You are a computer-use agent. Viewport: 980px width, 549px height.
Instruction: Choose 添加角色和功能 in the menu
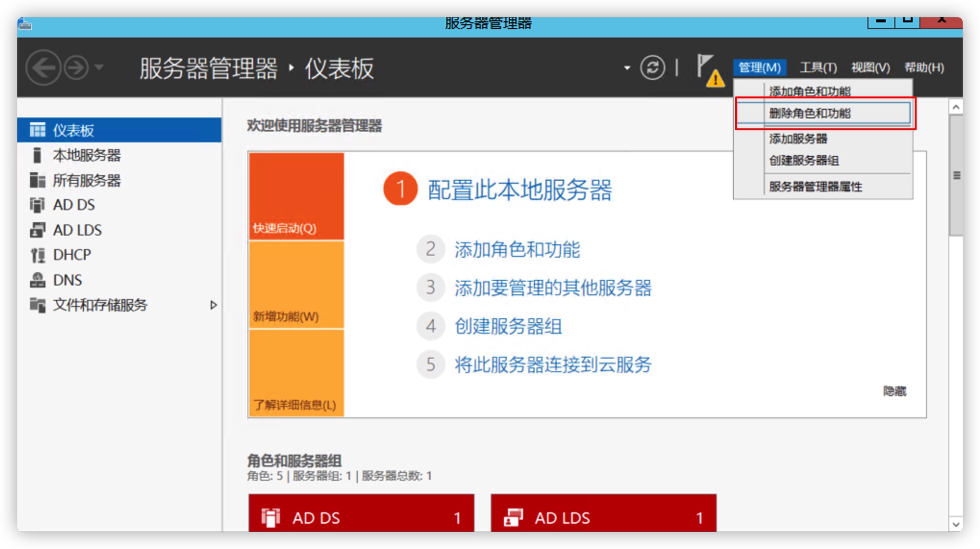[x=823, y=91]
